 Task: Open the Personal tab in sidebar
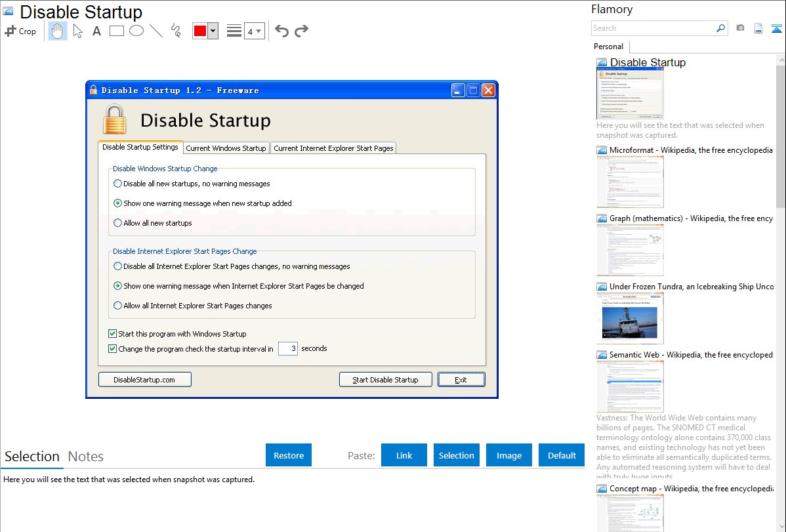tap(608, 47)
